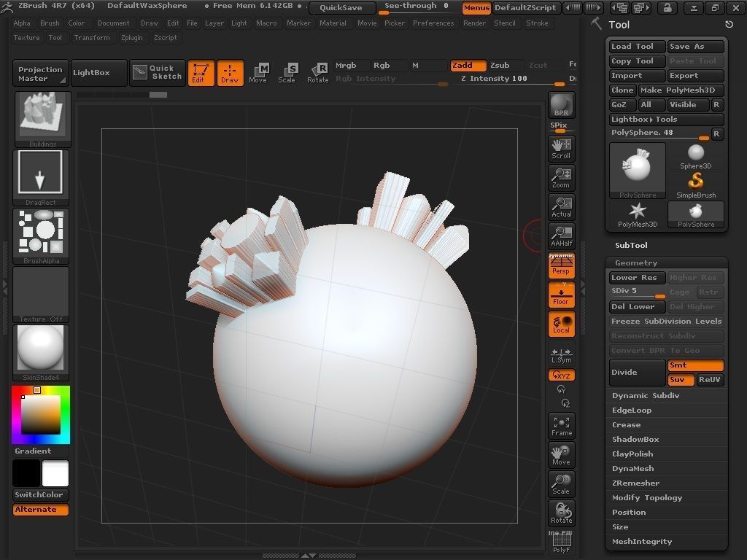747x560 pixels.
Task: Toggle XYZ rotation mode
Action: [561, 376]
